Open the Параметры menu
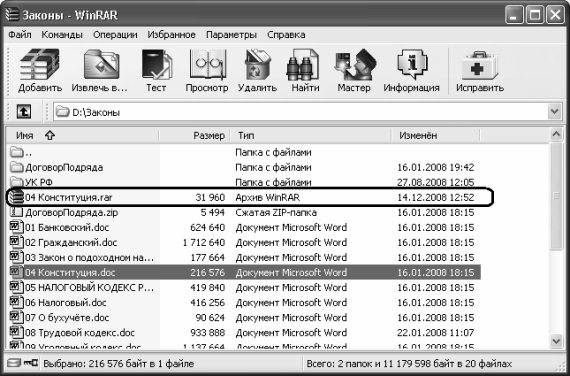Image resolution: width=570 pixels, height=376 pixels. point(231,35)
